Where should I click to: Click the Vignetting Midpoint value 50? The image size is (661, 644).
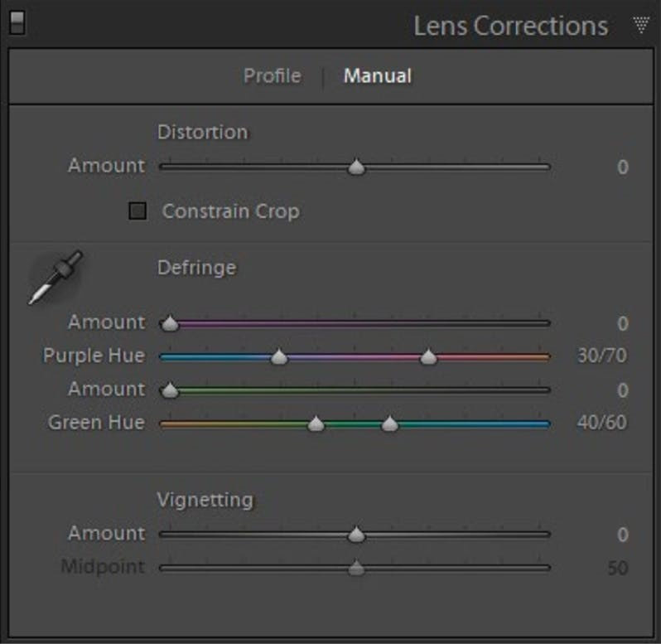616,569
